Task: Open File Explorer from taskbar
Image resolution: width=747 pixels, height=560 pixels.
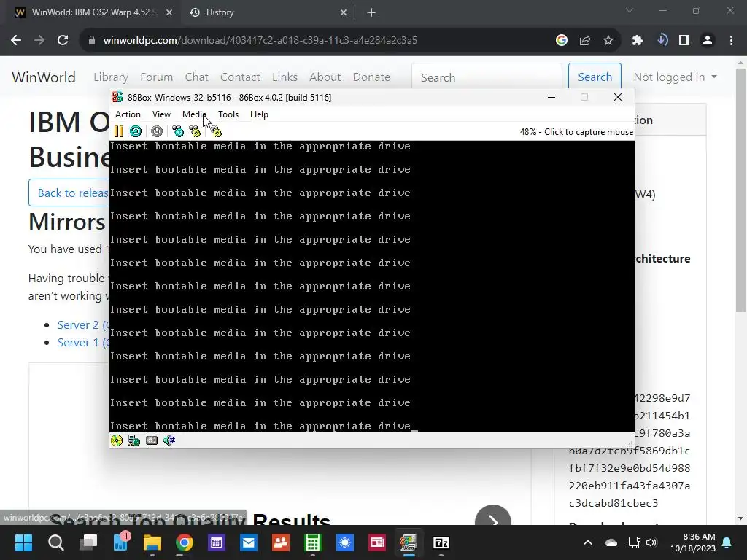Action: point(152,542)
